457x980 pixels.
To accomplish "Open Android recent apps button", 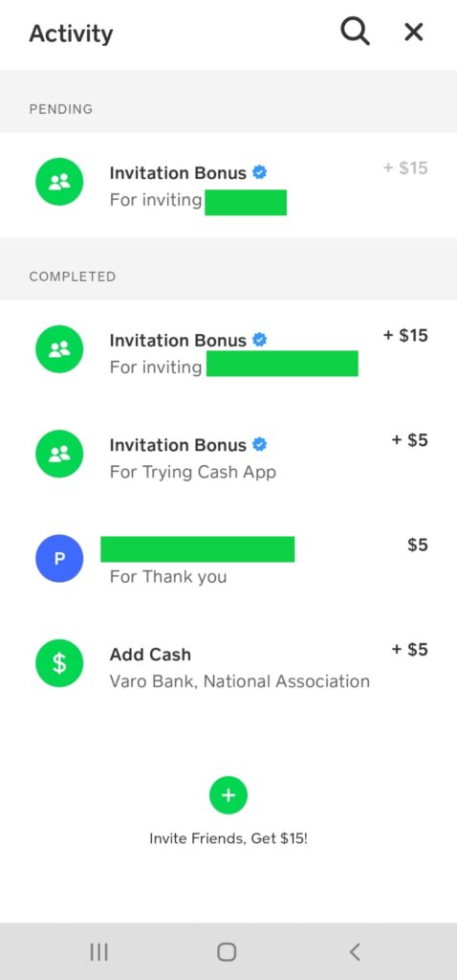I will coord(98,952).
